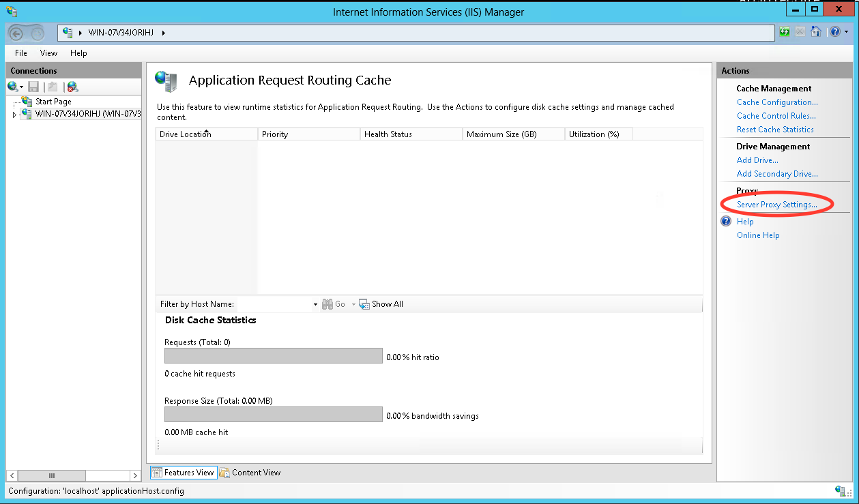Open dropdown arrow next to connection globe icon

pyautogui.click(x=22, y=87)
